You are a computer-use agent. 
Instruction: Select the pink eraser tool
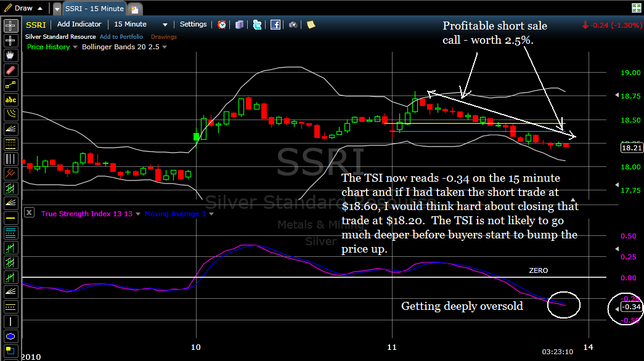pyautogui.click(x=10, y=70)
